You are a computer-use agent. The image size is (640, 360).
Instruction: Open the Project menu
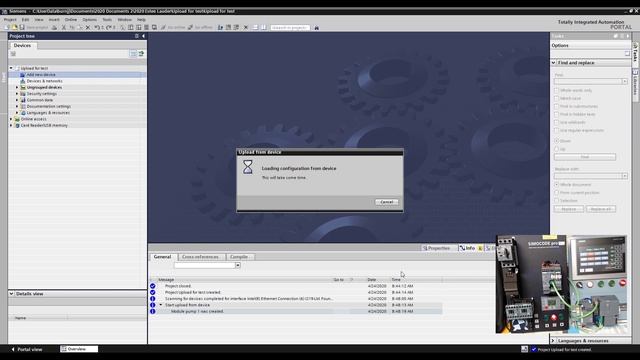pos(10,20)
